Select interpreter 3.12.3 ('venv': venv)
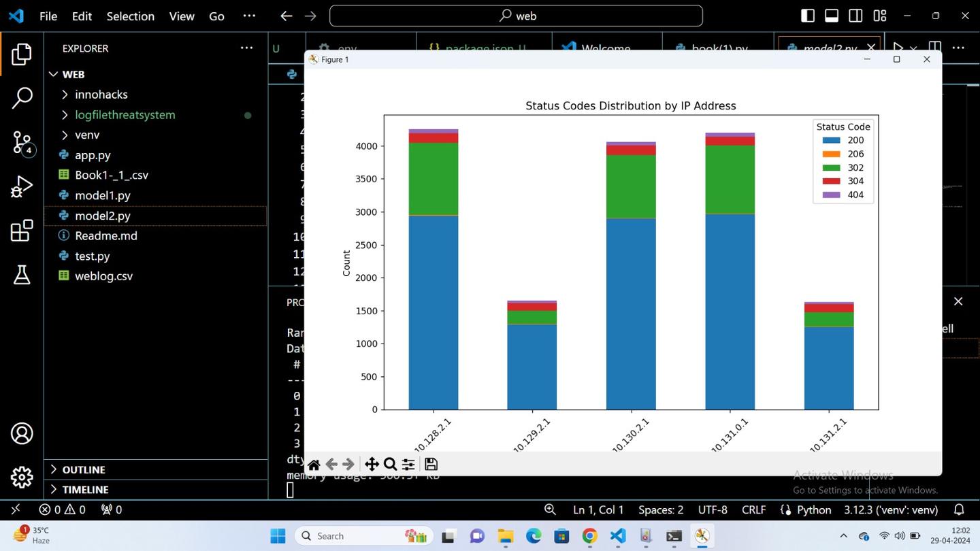 tap(891, 510)
